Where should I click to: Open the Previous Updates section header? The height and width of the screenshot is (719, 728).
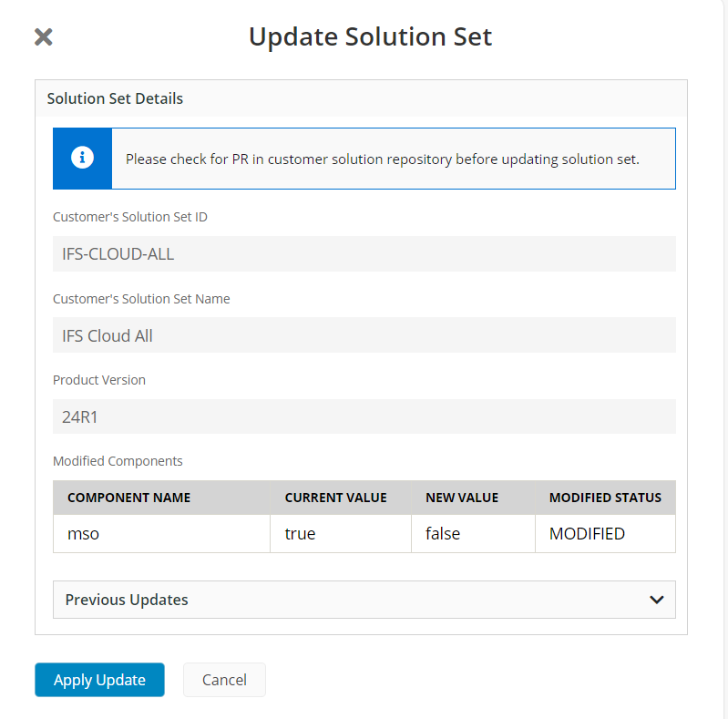point(364,600)
